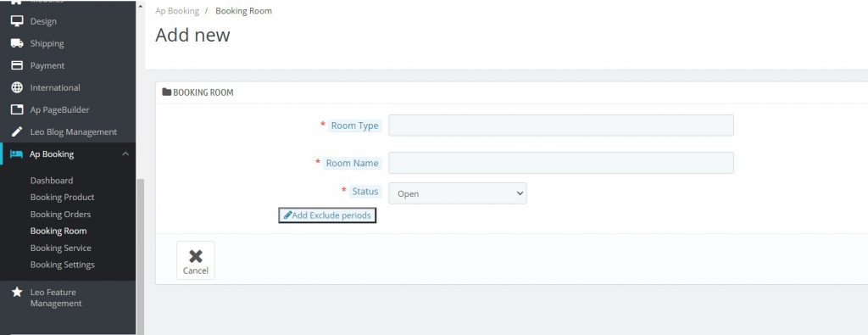The image size is (868, 335).
Task: Open Booking Settings submenu
Action: coord(63,265)
